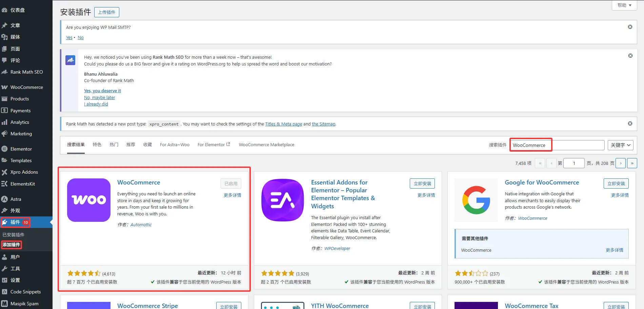Switch to the 热门 plugins tab
644x309 pixels.
point(114,145)
